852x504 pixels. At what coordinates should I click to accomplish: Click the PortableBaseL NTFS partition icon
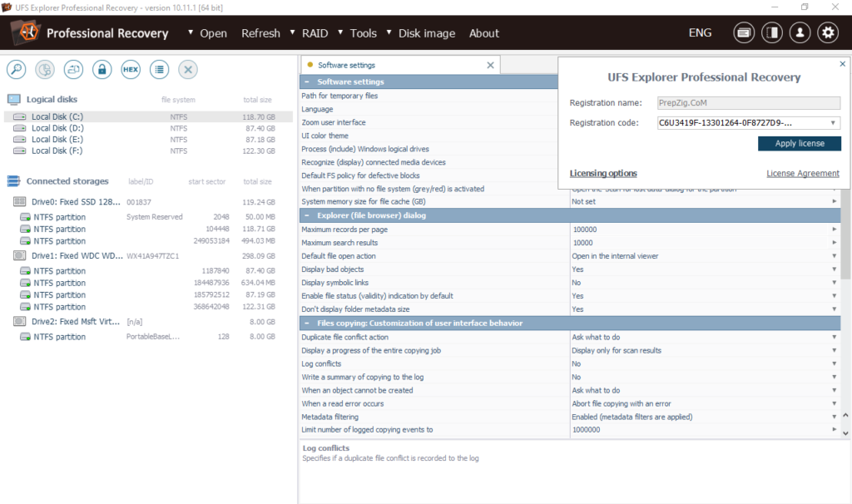click(x=25, y=337)
